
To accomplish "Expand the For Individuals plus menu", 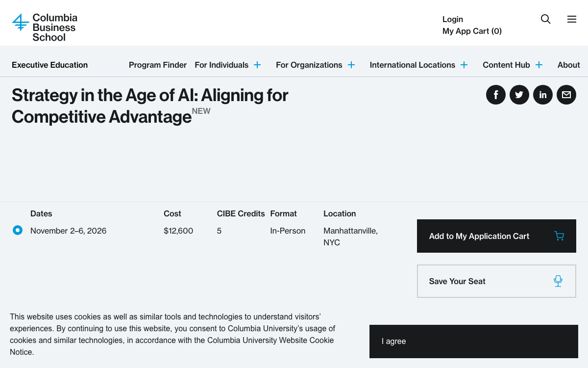I will point(257,65).
